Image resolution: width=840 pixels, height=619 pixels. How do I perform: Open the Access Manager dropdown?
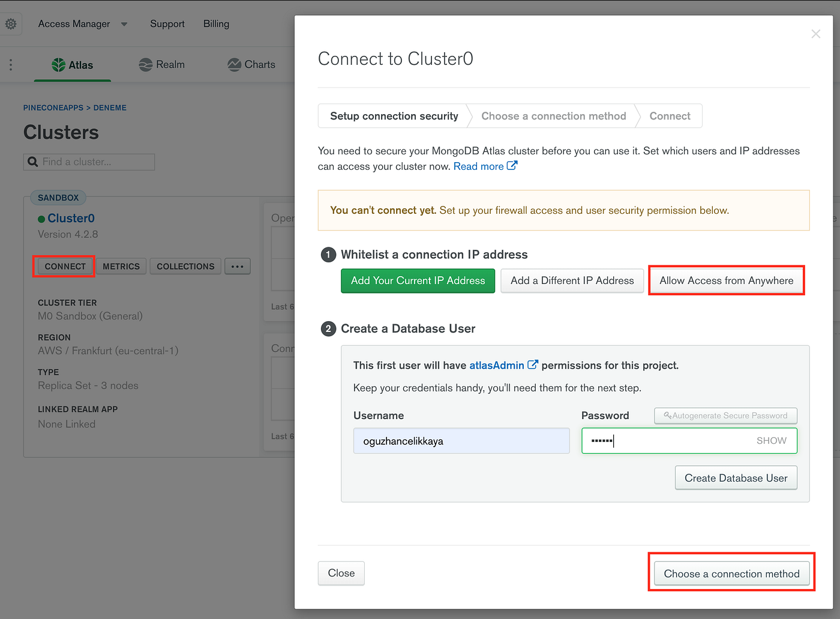(82, 23)
